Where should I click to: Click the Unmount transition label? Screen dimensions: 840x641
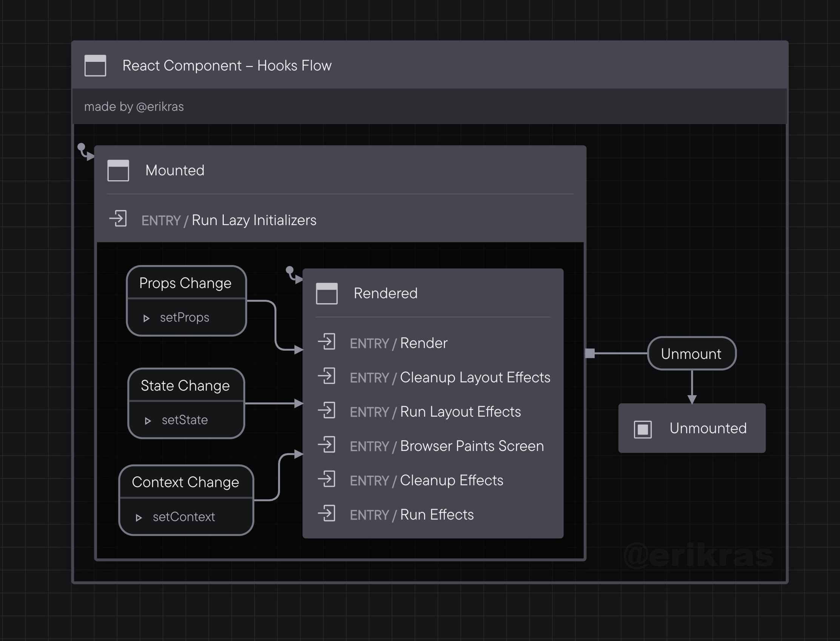[691, 354]
